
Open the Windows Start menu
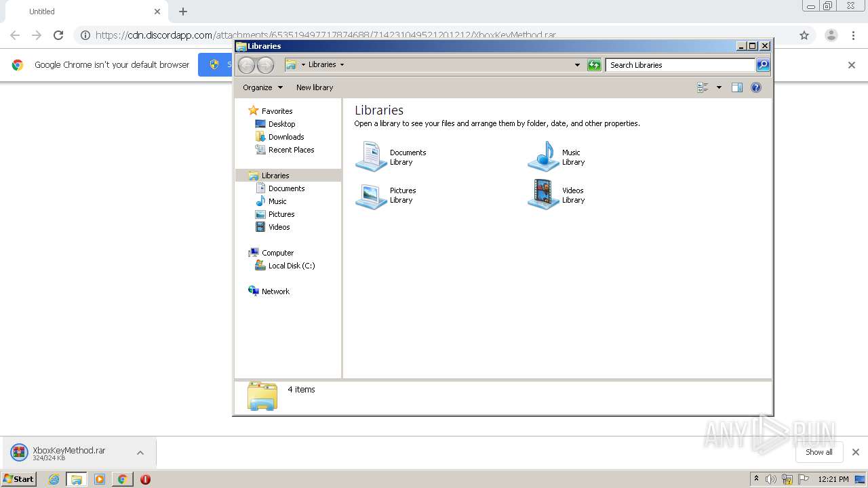(19, 479)
